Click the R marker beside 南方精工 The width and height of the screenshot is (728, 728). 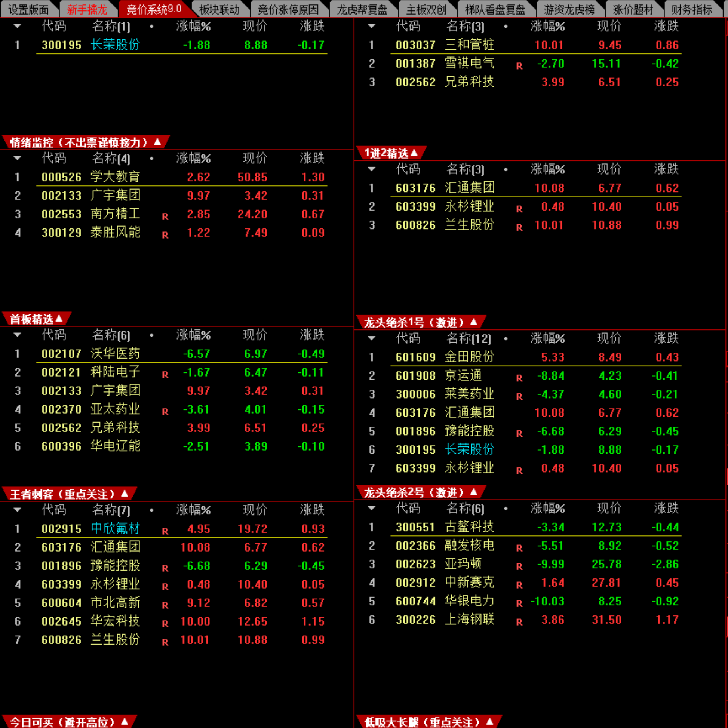pyautogui.click(x=165, y=216)
